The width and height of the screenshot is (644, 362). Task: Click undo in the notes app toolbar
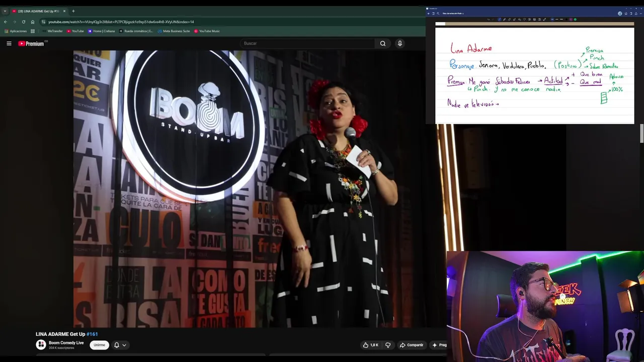pyautogui.click(x=489, y=20)
